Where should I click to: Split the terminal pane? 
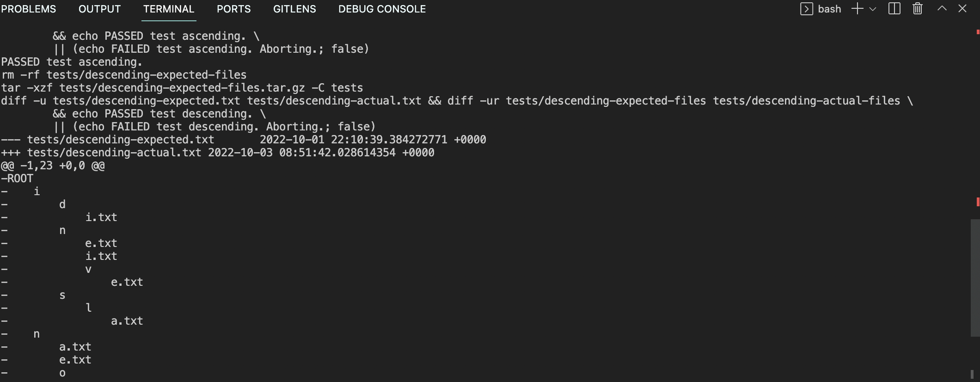894,9
